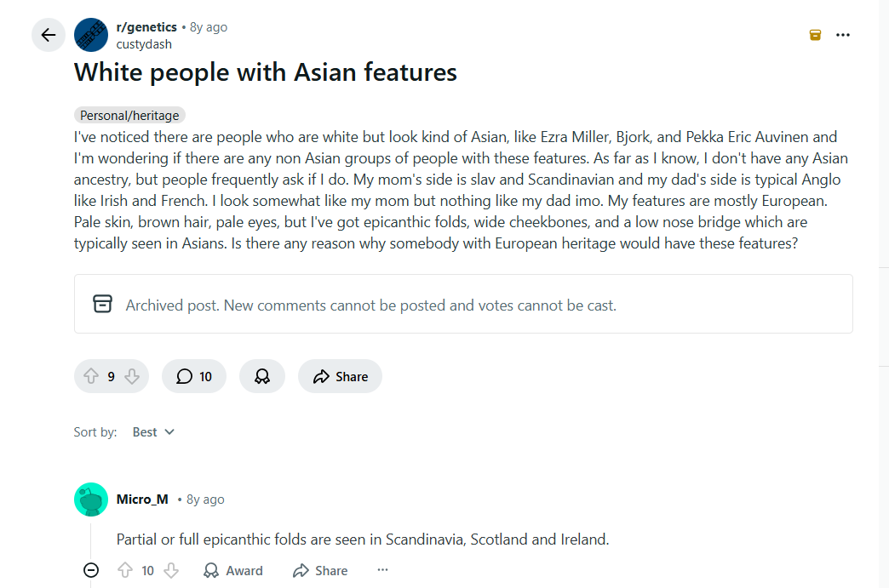889x588 pixels.
Task: Share Micro_M's comment
Action: [x=320, y=570]
